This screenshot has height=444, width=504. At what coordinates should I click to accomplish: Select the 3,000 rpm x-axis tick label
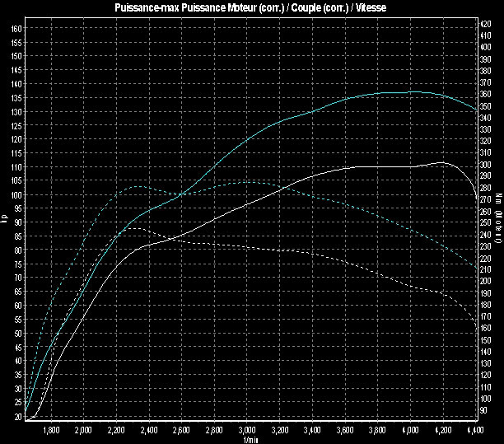point(247,430)
